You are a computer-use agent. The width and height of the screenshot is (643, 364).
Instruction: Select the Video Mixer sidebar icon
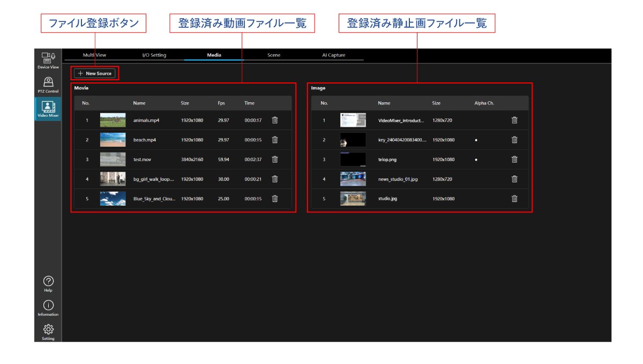[x=48, y=109]
